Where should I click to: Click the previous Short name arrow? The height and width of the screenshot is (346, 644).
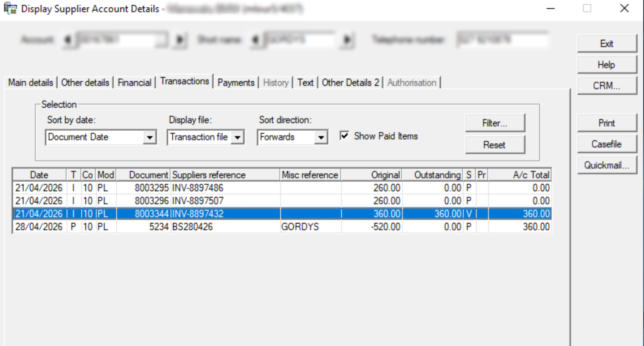click(255, 40)
